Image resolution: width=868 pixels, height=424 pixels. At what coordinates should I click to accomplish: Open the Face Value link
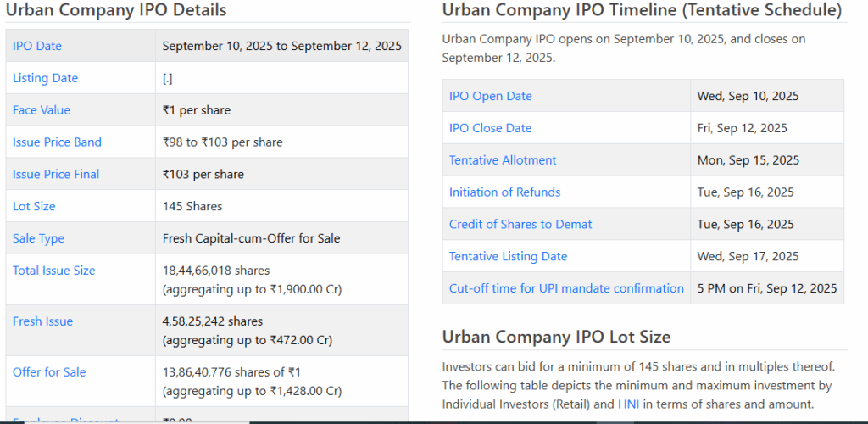[42, 110]
